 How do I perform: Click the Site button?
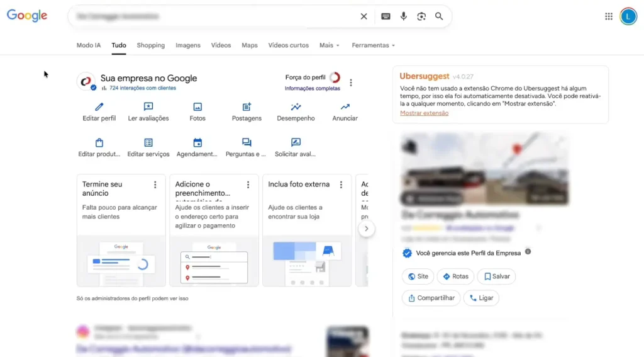pyautogui.click(x=418, y=276)
